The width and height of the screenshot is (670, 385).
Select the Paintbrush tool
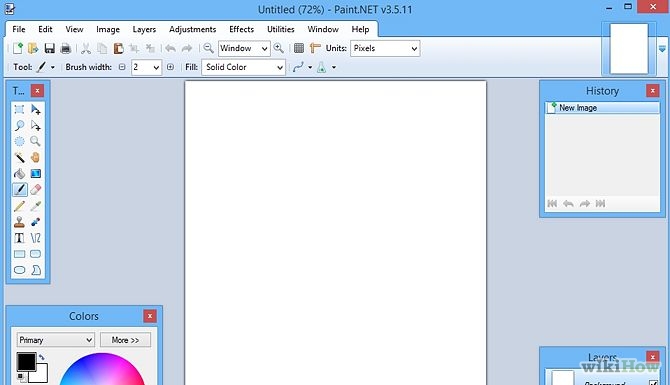coord(19,190)
